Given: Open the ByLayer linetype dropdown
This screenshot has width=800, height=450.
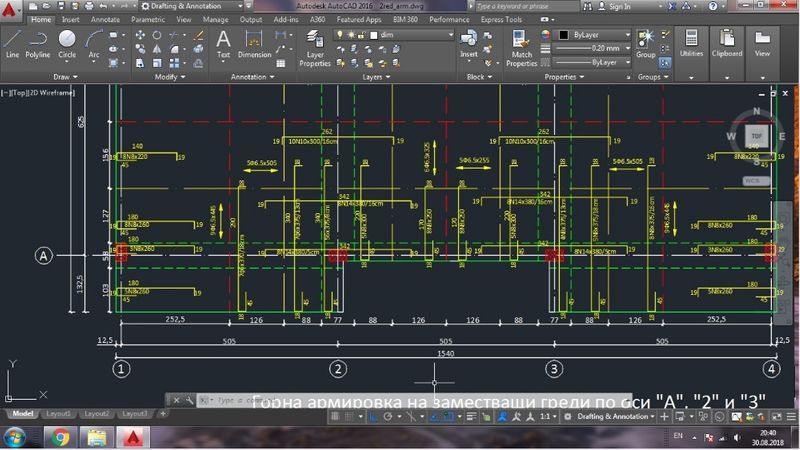Looking at the screenshot, I should click(594, 62).
